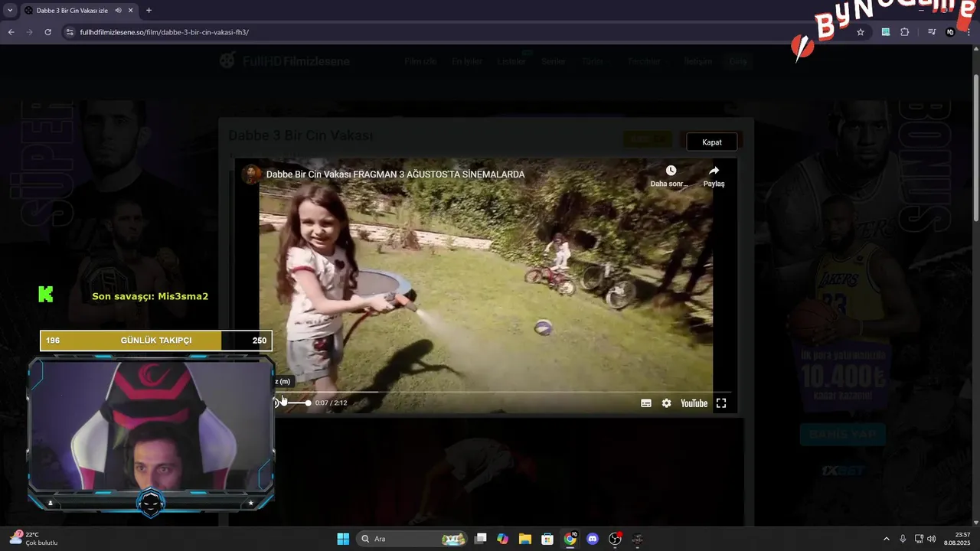Click the taskbar search box 'Ara'

[x=413, y=539]
